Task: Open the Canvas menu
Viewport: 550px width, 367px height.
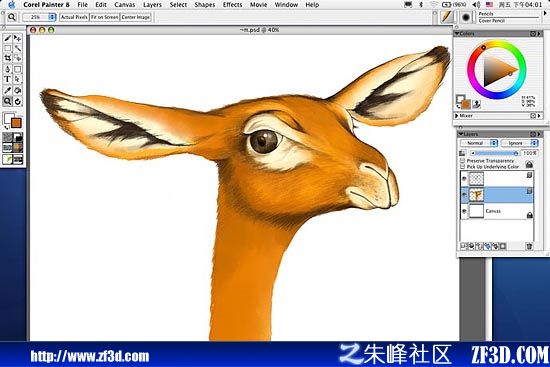Action: (125, 5)
